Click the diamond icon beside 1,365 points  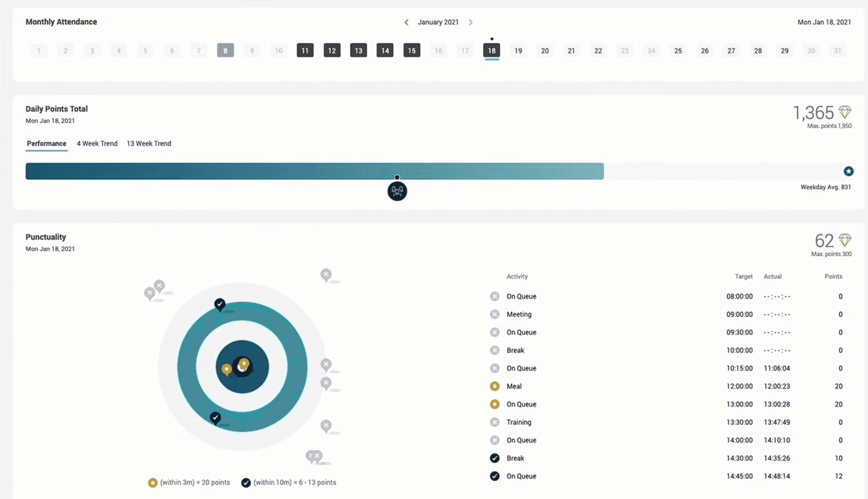coord(845,112)
